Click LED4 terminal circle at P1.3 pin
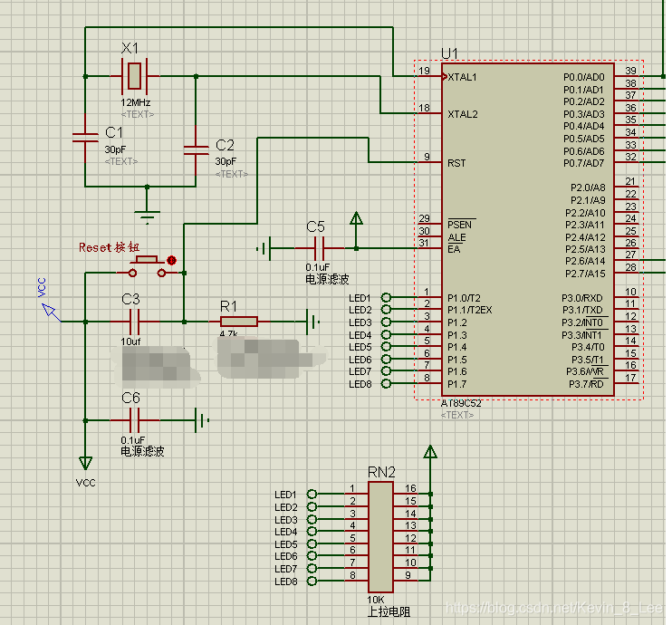The height and width of the screenshot is (625, 672). pyautogui.click(x=386, y=334)
